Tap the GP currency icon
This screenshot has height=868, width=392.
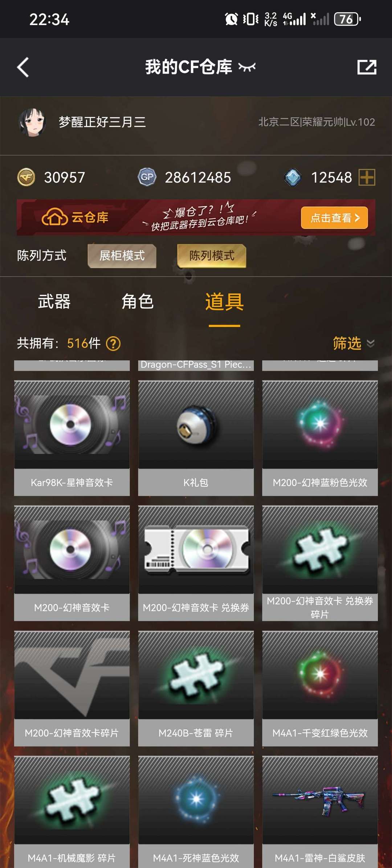pyautogui.click(x=147, y=177)
